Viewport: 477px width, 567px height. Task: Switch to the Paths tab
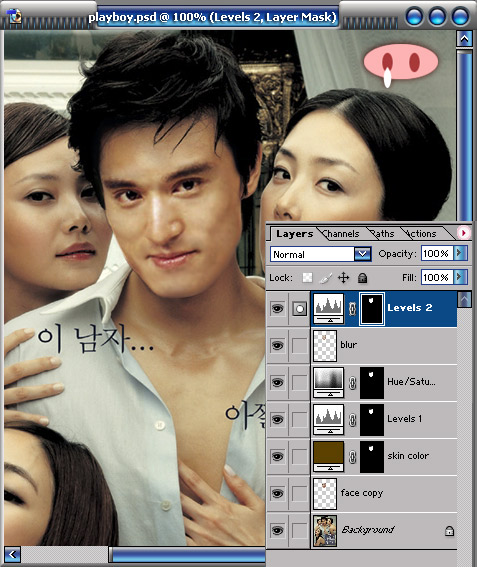pos(383,234)
